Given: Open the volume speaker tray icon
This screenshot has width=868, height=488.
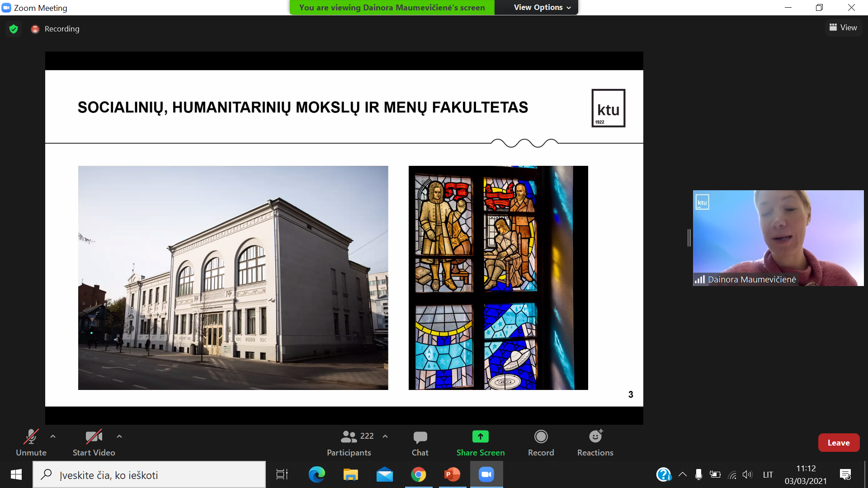Looking at the screenshot, I should 747,474.
